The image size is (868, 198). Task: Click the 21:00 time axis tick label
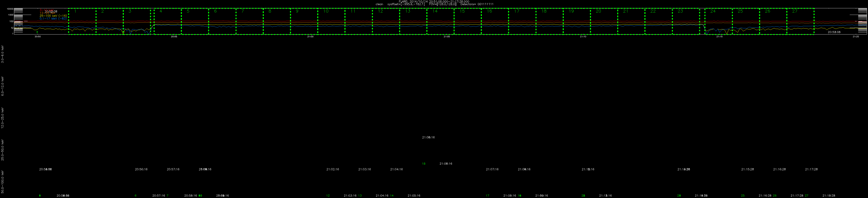click(310, 36)
